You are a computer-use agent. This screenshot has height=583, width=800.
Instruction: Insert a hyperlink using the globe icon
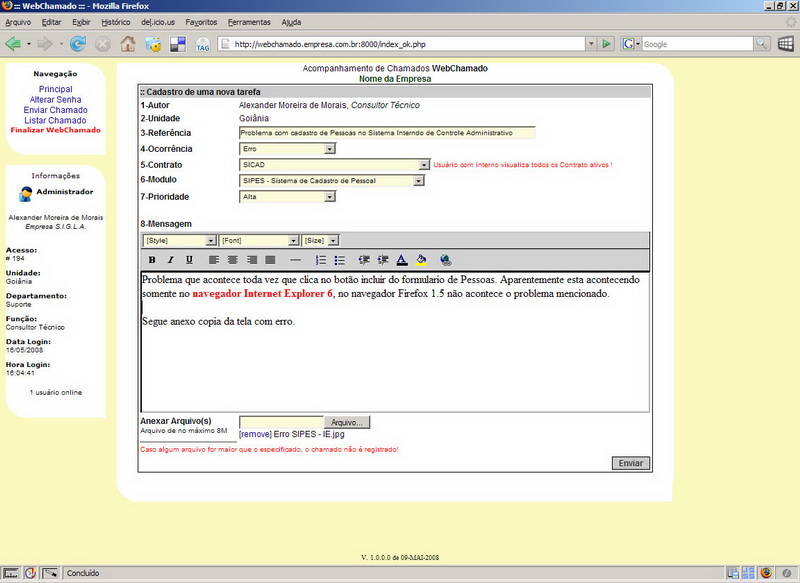point(445,260)
